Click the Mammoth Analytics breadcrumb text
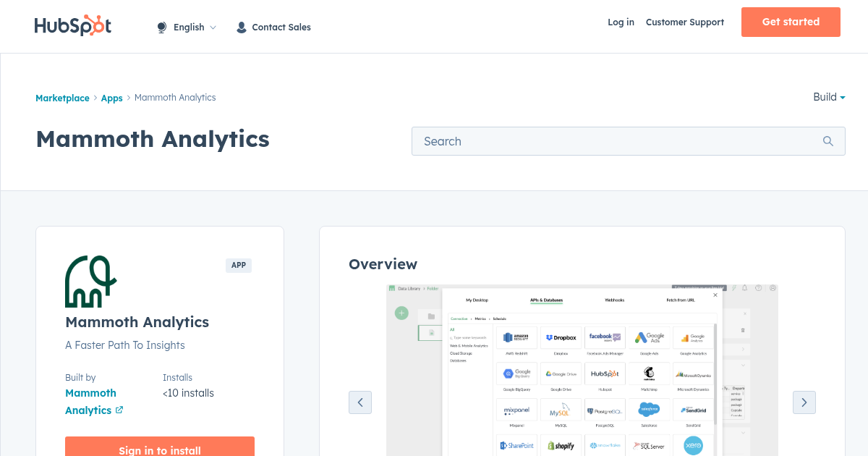868x456 pixels. coord(175,98)
